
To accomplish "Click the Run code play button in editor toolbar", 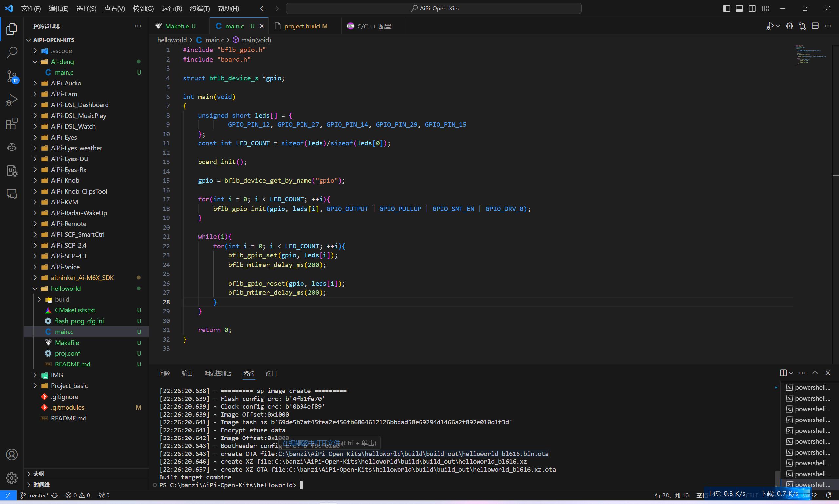I will click(770, 26).
